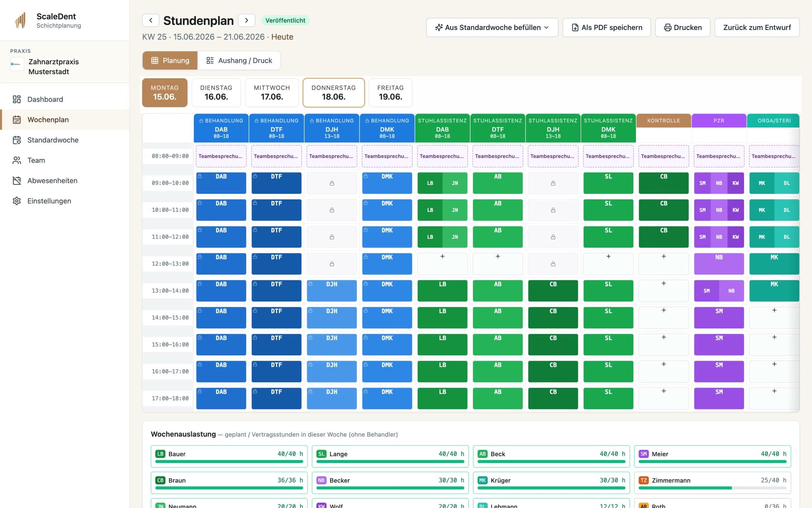Click the CB badge next to Braun
The width and height of the screenshot is (812, 508).
pyautogui.click(x=160, y=480)
